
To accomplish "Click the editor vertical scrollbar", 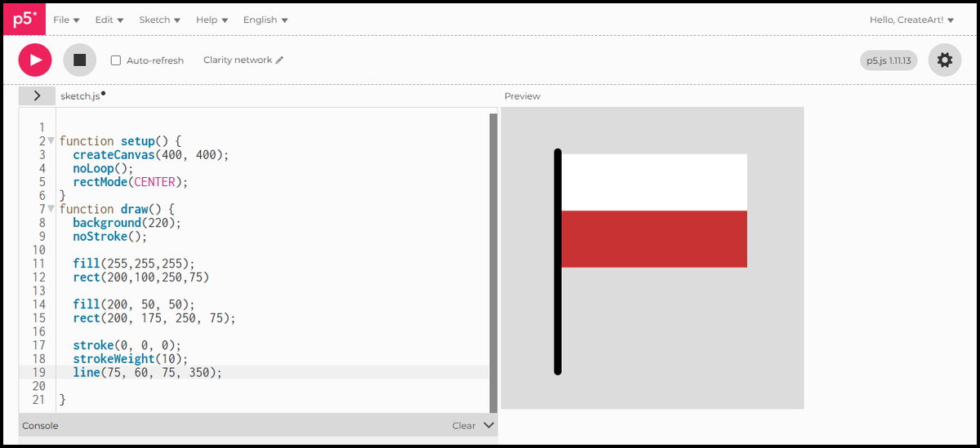I will point(493,263).
